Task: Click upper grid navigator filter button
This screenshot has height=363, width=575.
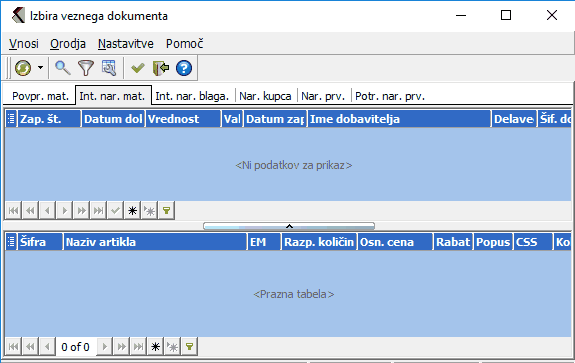Action: (166, 210)
